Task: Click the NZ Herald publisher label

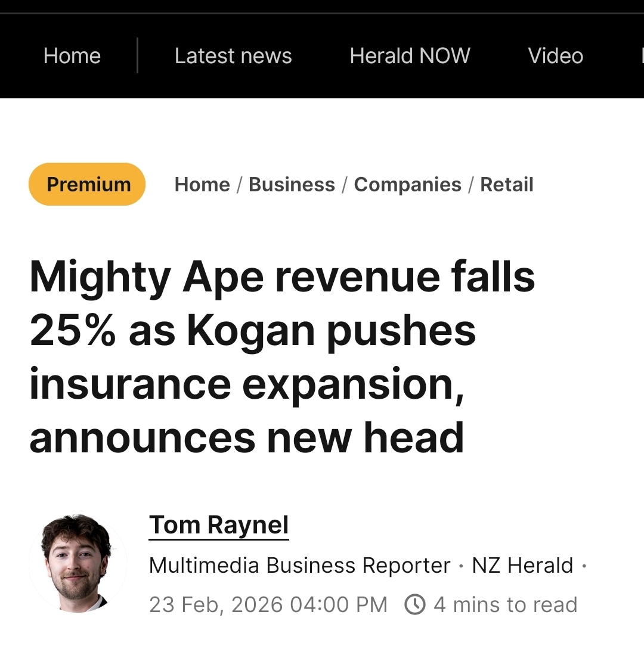Action: 522,565
